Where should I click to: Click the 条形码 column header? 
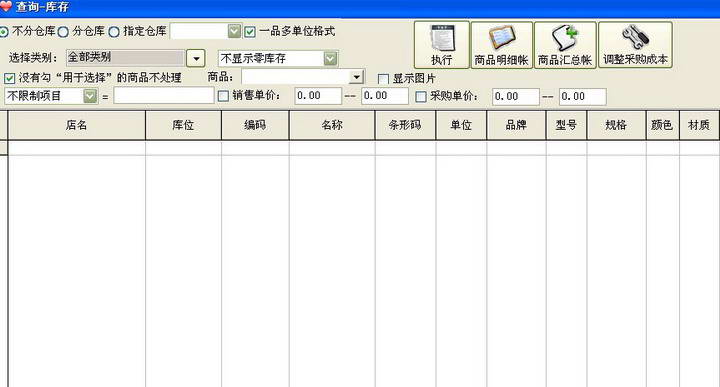pos(405,125)
